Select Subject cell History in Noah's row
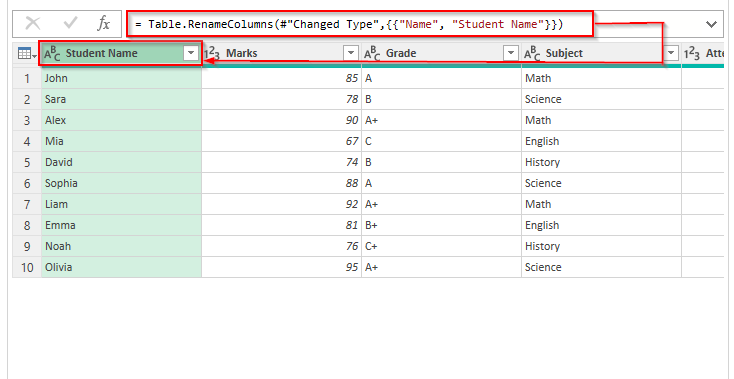Viewport: 734px width, 379px height. click(x=602, y=246)
